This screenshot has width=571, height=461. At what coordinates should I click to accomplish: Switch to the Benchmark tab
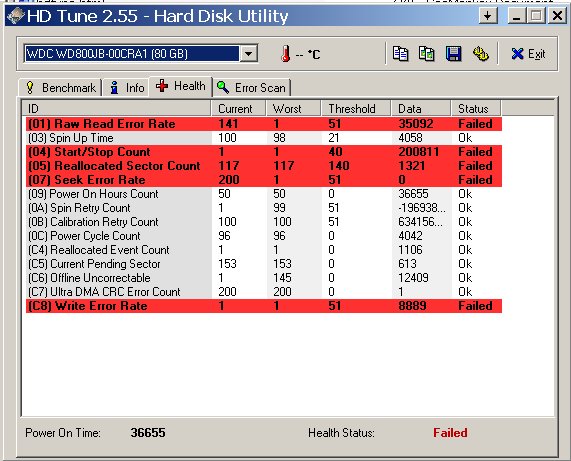click(x=60, y=88)
